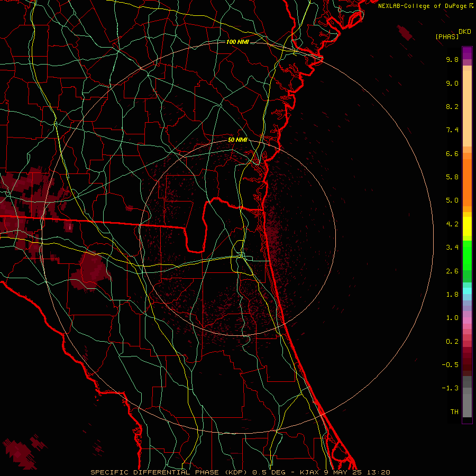Click the 8.2 color scale label
This screenshot has height=476, width=476.
coord(452,106)
